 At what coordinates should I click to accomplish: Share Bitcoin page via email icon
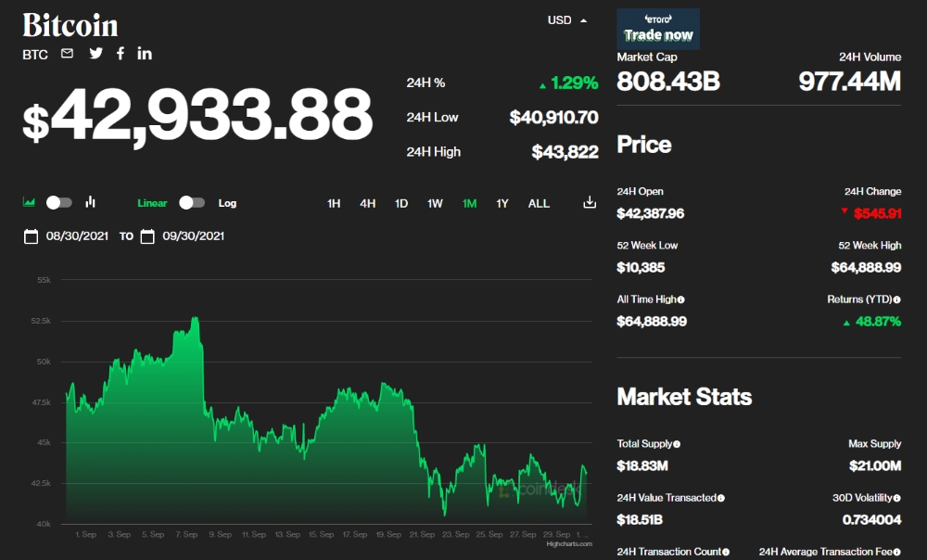68,54
